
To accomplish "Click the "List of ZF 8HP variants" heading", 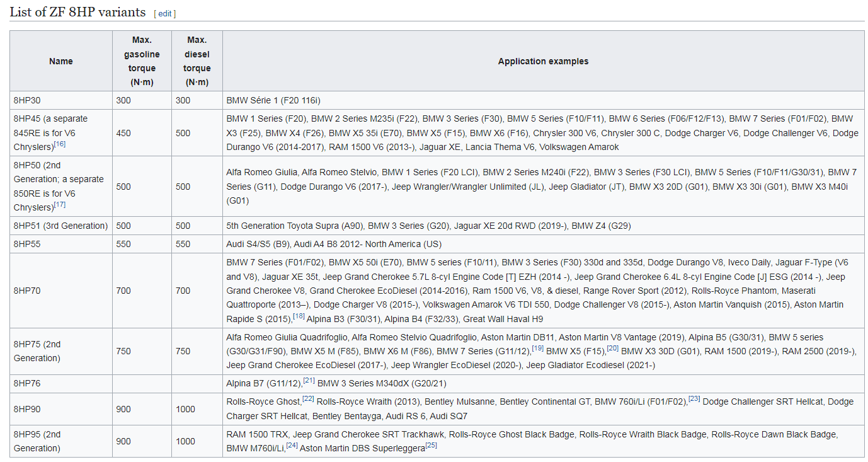I will [x=77, y=12].
